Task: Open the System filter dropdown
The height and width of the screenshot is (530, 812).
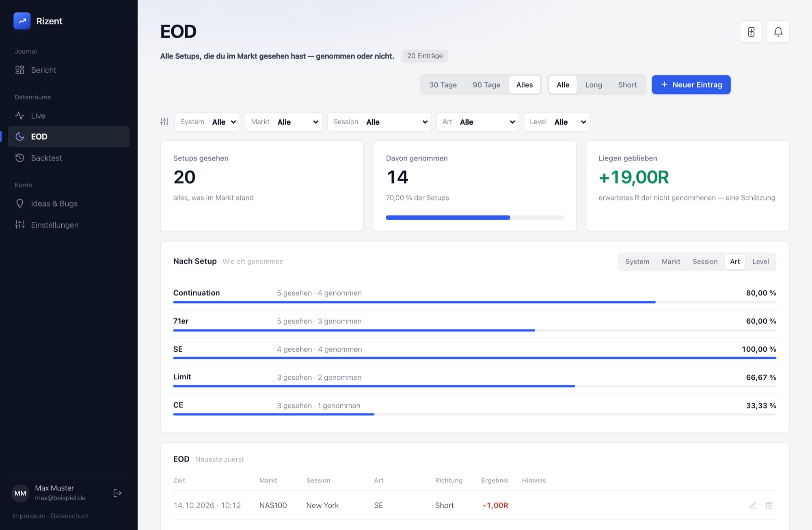Action: point(207,122)
